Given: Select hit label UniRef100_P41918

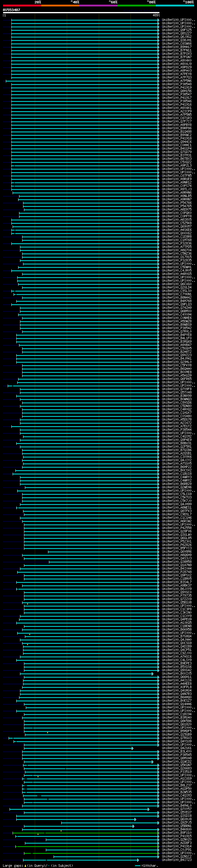Looking at the screenshot, I should [x=177, y=138].
